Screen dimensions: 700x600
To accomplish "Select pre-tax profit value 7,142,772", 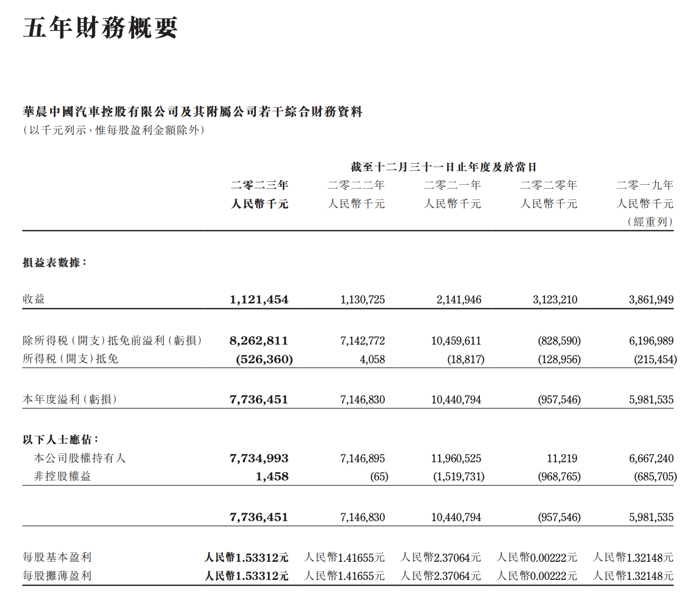I will [x=363, y=341].
